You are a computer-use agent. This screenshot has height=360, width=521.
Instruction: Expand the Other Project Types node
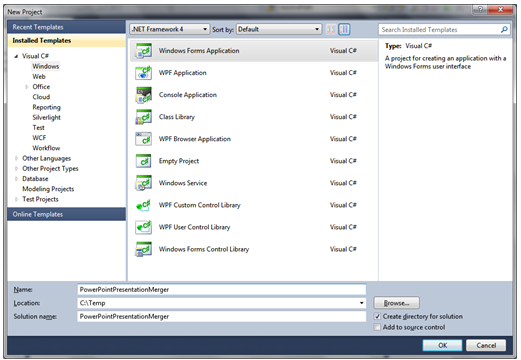pyautogui.click(x=16, y=169)
